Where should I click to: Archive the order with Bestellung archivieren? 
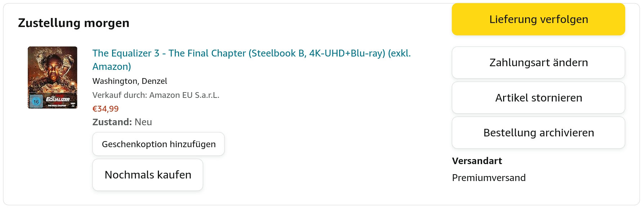coord(538,133)
